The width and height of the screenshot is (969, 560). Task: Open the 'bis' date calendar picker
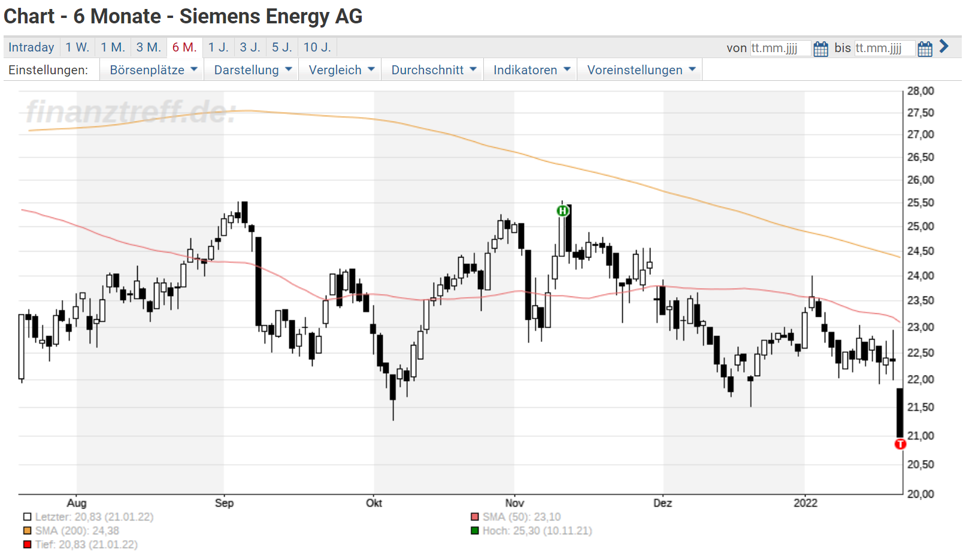[x=925, y=48]
